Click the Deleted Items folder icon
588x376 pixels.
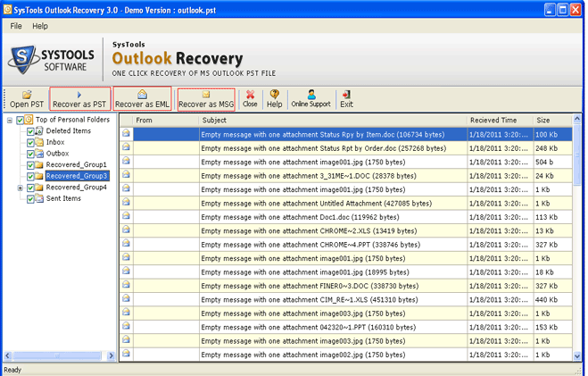(x=39, y=131)
